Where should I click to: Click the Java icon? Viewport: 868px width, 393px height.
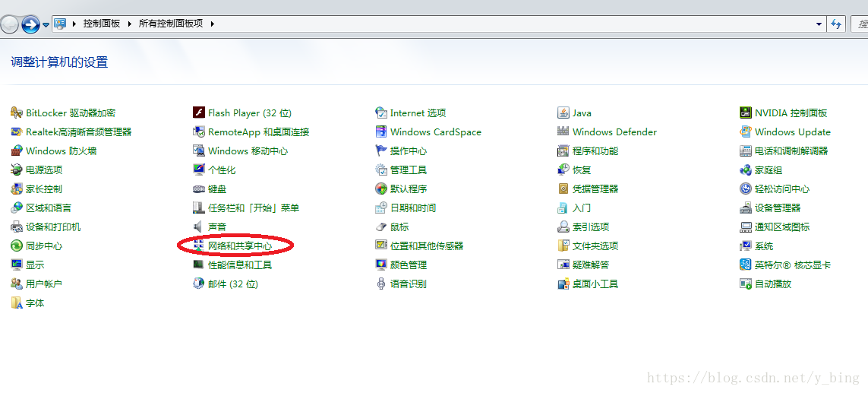point(563,113)
